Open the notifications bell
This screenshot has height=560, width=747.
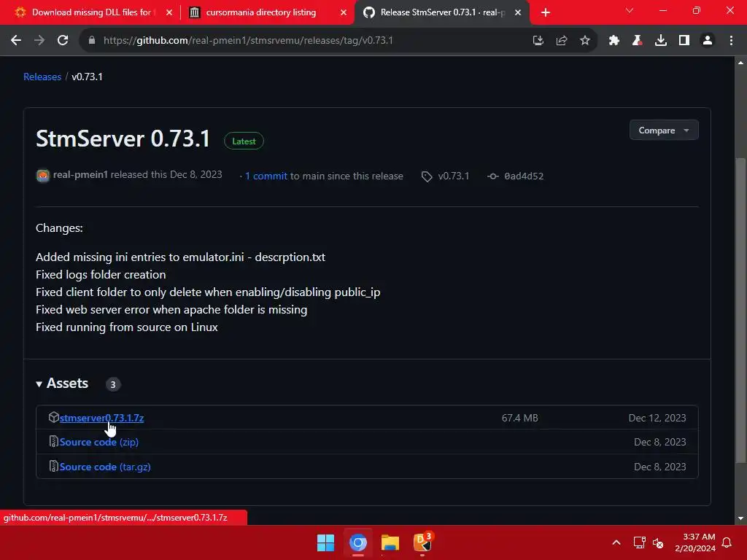(727, 542)
